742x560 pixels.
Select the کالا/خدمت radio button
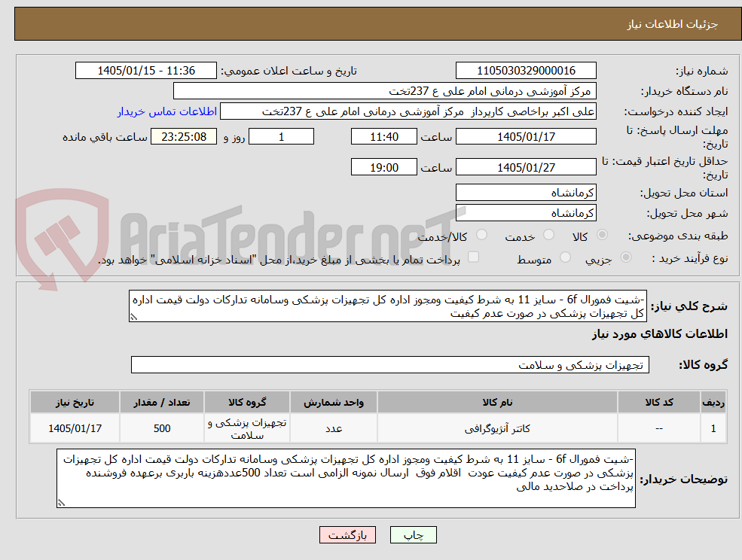(481, 235)
